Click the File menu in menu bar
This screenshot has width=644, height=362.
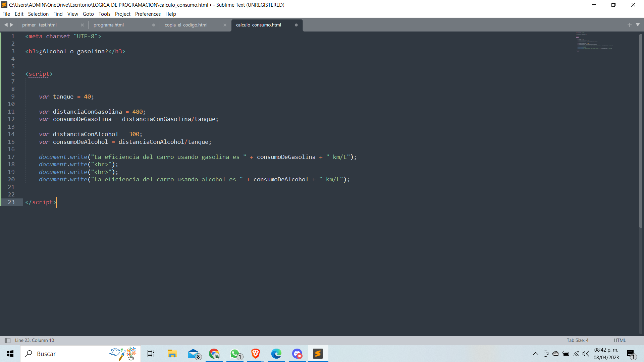pyautogui.click(x=7, y=14)
